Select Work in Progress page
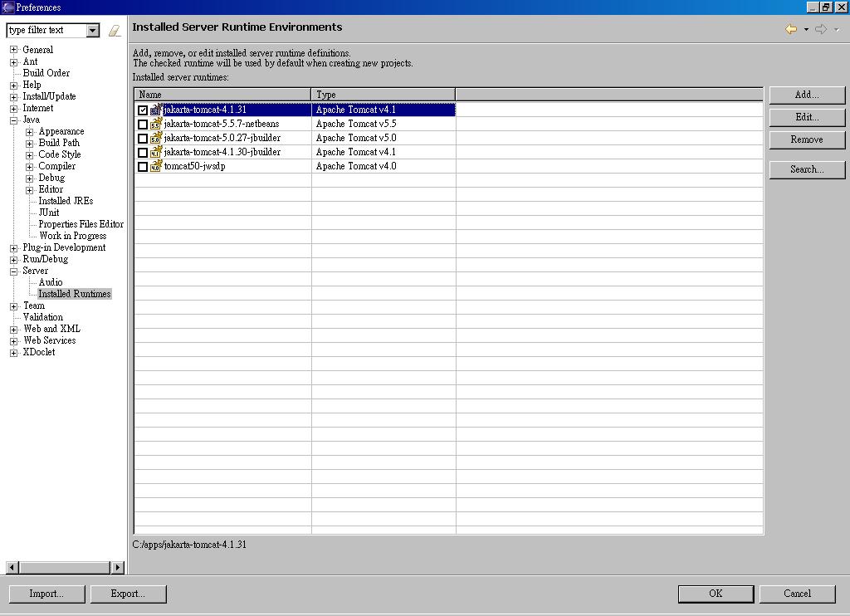This screenshot has width=850, height=616. pyautogui.click(x=73, y=236)
